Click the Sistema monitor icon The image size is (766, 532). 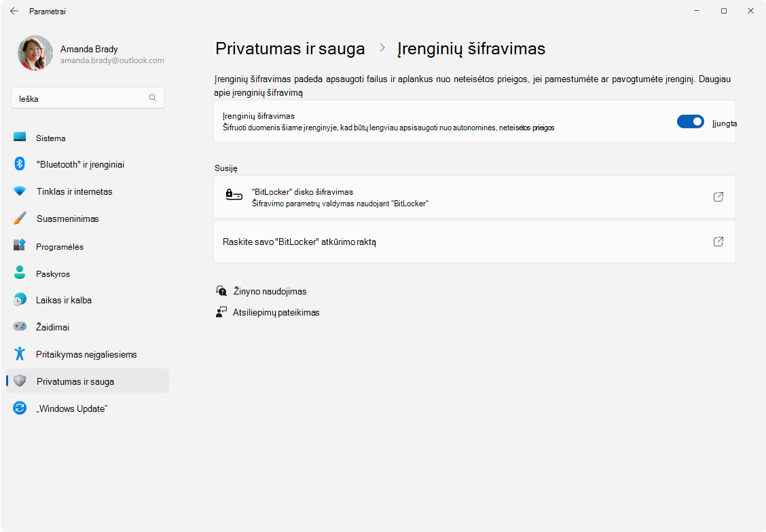(x=20, y=136)
